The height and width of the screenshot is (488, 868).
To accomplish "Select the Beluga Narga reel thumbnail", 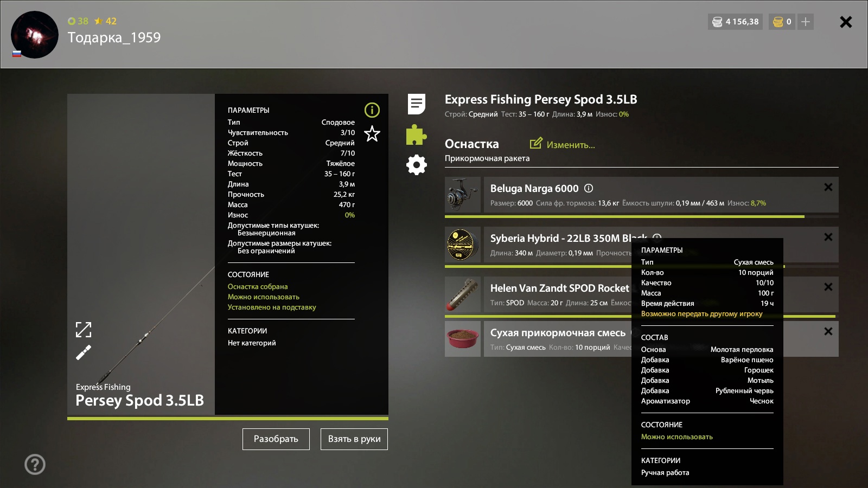I will pyautogui.click(x=463, y=195).
